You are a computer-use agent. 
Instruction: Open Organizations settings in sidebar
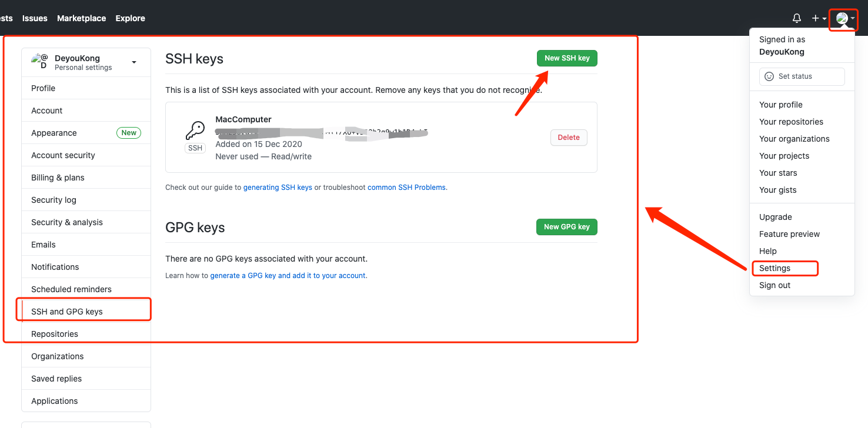point(86,356)
